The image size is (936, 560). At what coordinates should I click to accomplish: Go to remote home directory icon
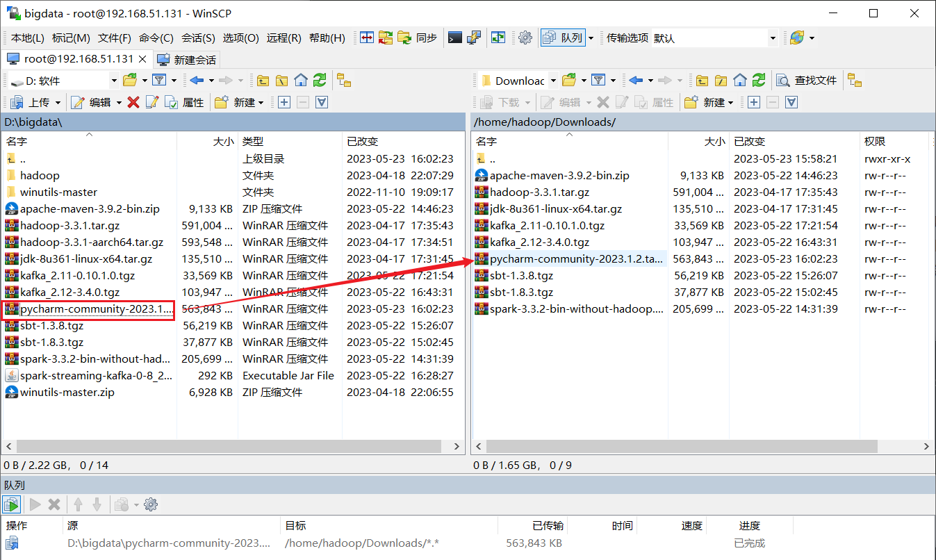740,81
